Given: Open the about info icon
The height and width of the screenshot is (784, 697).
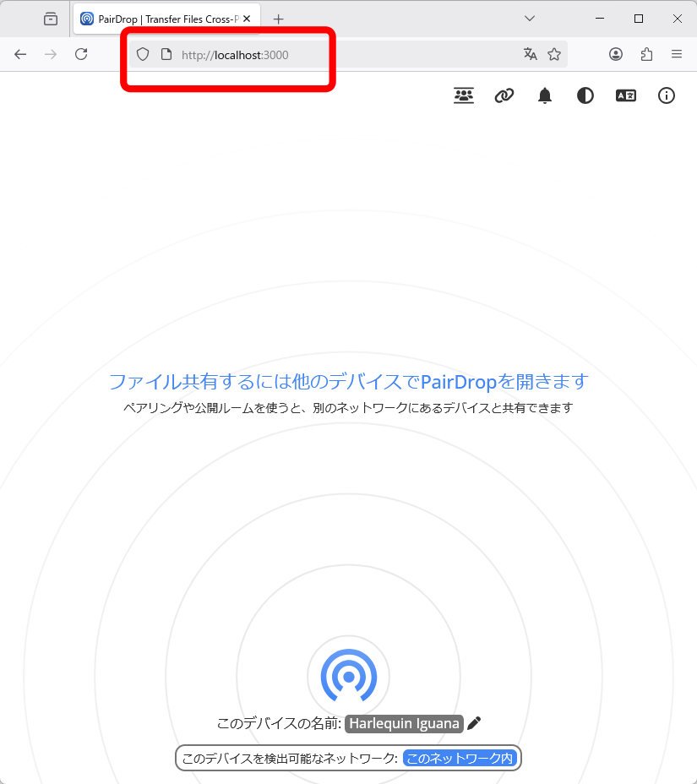Looking at the screenshot, I should click(666, 95).
